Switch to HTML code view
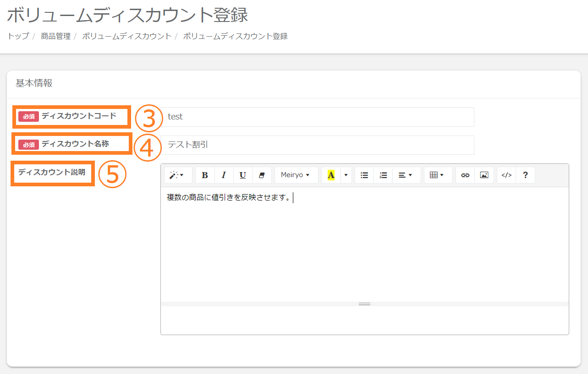Screen dimensions: 588x374 tap(506, 175)
